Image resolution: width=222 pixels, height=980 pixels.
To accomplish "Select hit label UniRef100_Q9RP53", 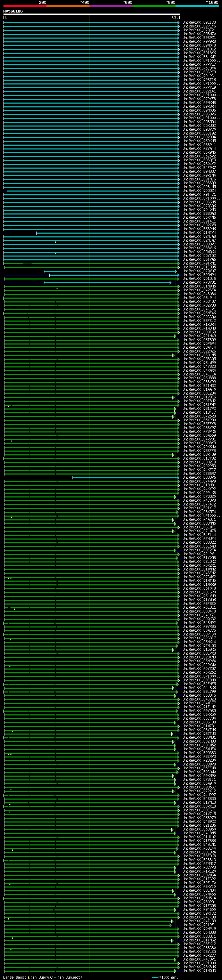I will click(x=199, y=467).
